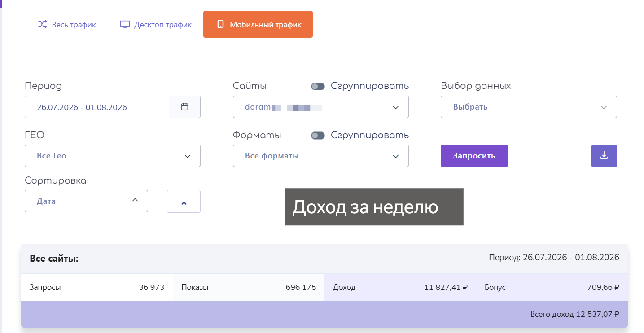Reverse sort order with the up arrow button
This screenshot has width=644, height=333.
coord(184,202)
